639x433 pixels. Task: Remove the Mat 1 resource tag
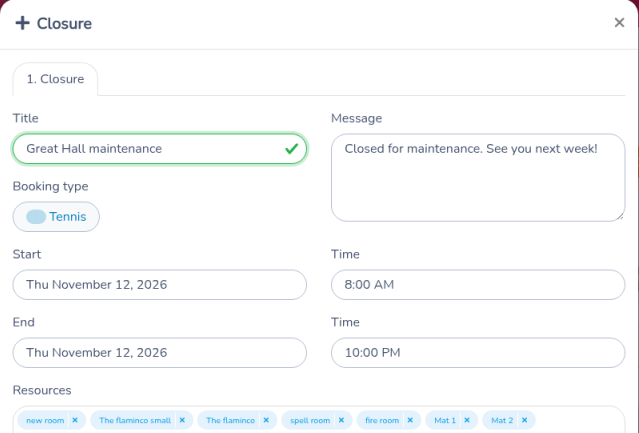tap(467, 420)
